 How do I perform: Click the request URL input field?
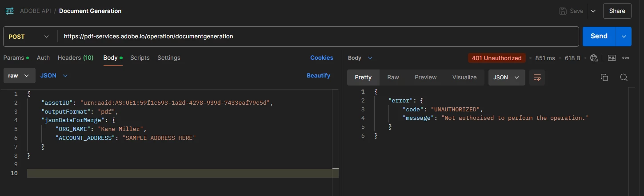(318, 37)
